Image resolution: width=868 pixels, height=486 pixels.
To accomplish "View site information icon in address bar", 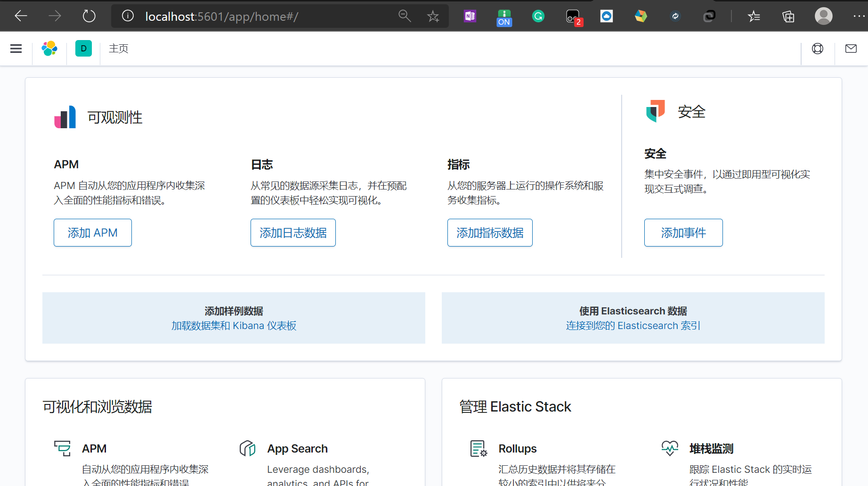I will coord(128,16).
